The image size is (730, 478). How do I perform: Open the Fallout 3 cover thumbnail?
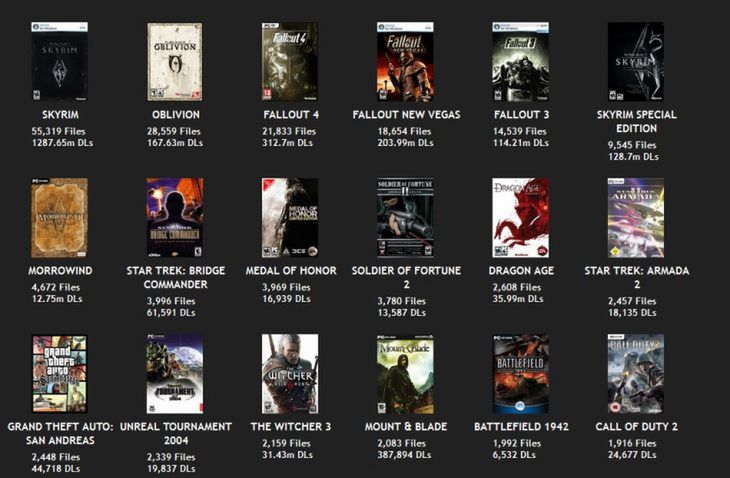(520, 61)
